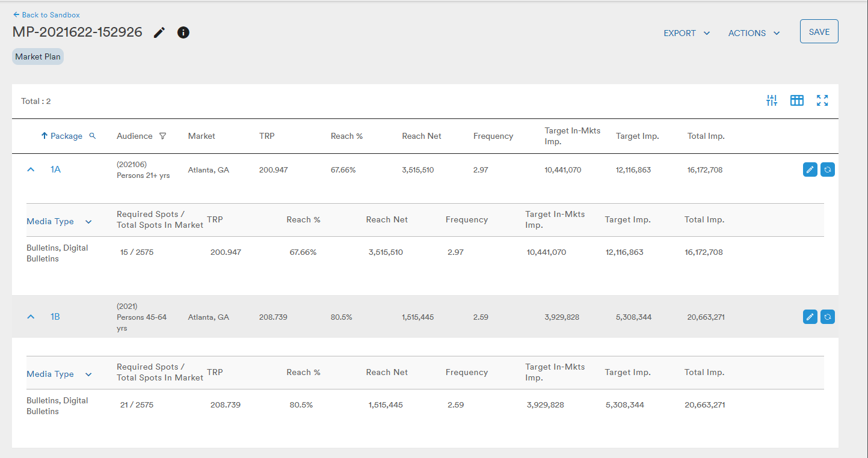
Task: Open the column chooser grid icon
Action: click(x=797, y=100)
